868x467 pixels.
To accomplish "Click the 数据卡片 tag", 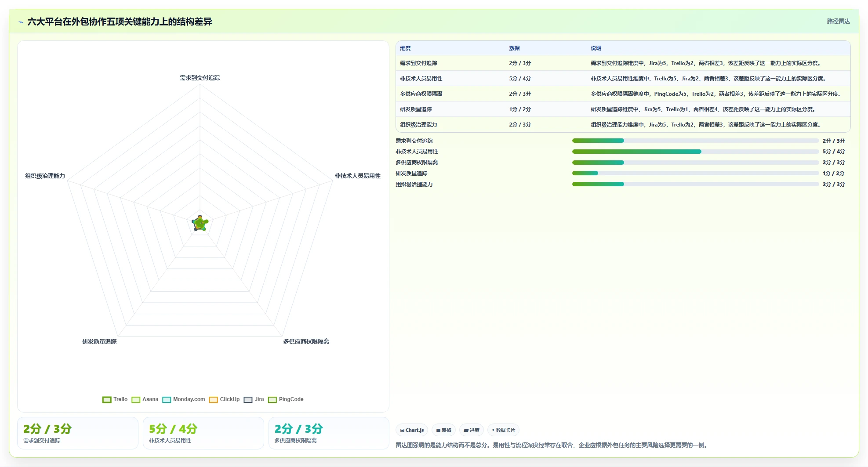I will tap(503, 430).
